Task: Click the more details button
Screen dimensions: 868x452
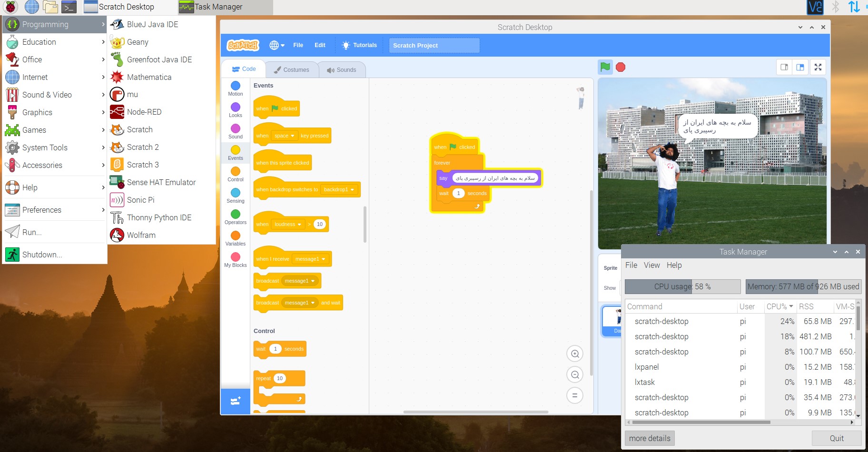Action: click(650, 438)
